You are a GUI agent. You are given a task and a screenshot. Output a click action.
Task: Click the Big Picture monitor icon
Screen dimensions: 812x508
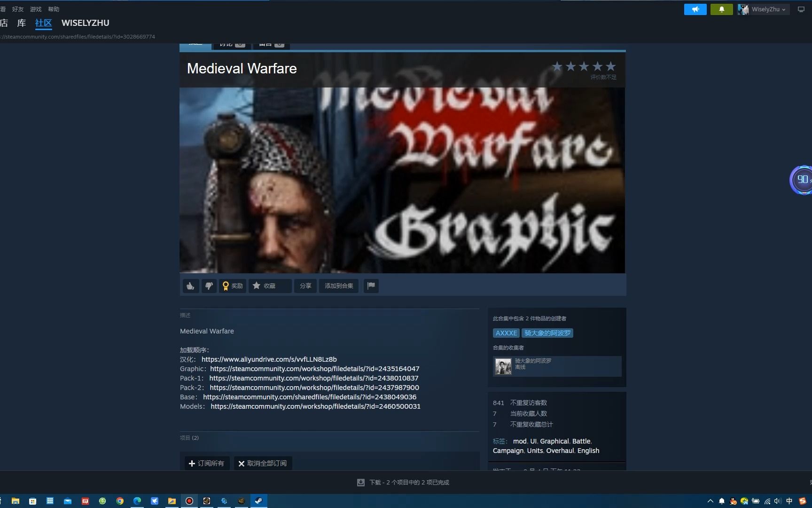click(801, 9)
